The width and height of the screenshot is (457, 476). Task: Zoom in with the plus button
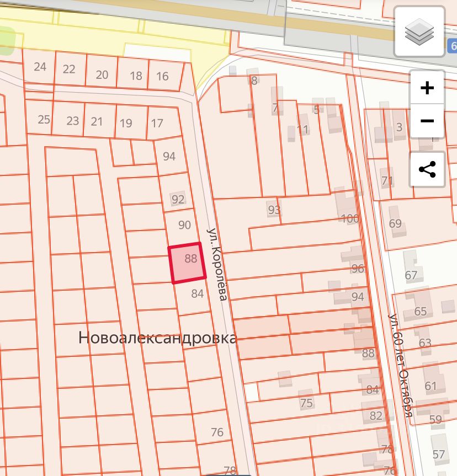coord(427,88)
